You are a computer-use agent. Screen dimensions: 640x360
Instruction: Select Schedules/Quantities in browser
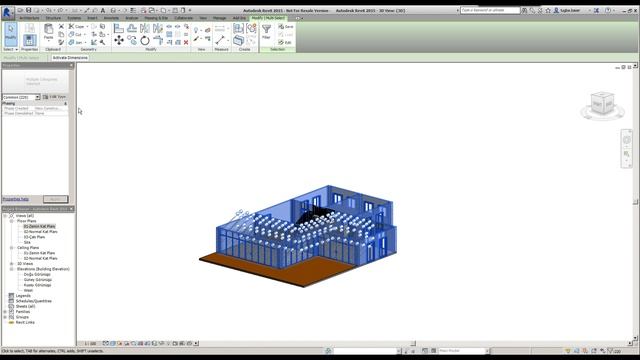(34, 301)
